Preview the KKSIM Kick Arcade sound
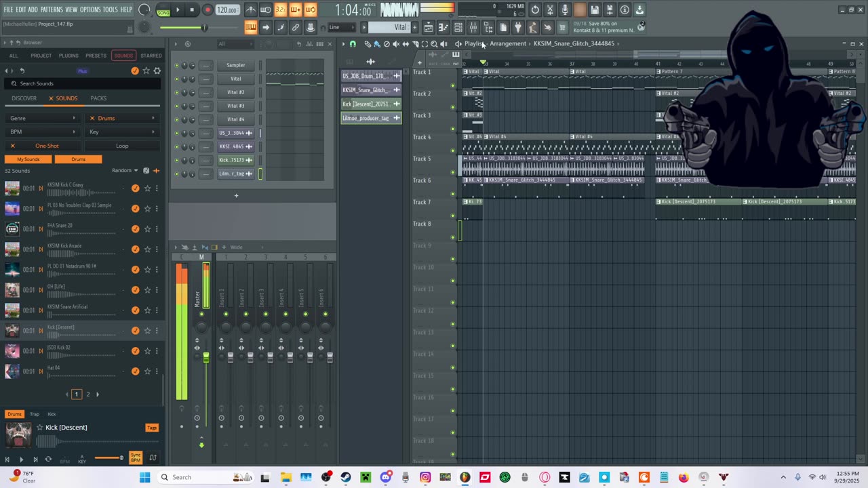 [41, 249]
